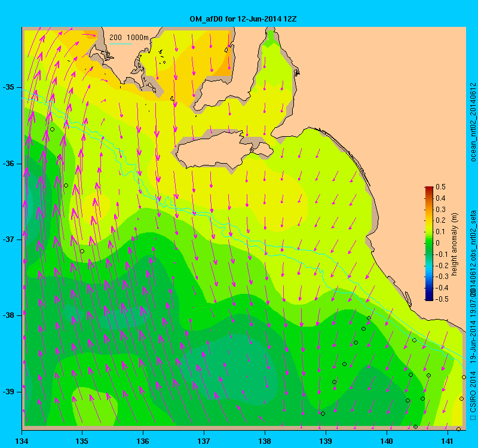Viewport: 478px width, 448px height.
Task: Click the -37 latitude axis label
Action: pos(8,240)
